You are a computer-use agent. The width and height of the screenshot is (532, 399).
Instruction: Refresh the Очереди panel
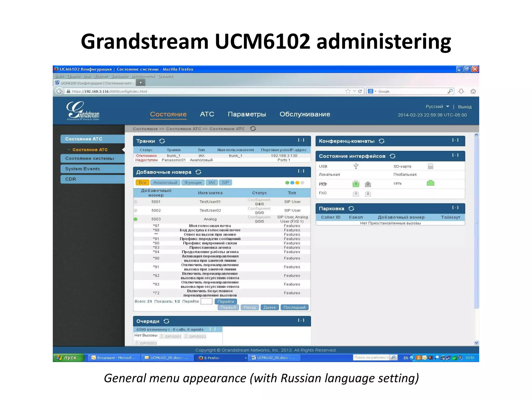[x=167, y=321]
